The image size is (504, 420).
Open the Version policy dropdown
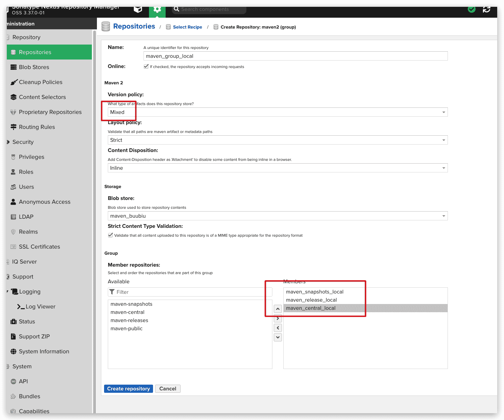point(278,112)
